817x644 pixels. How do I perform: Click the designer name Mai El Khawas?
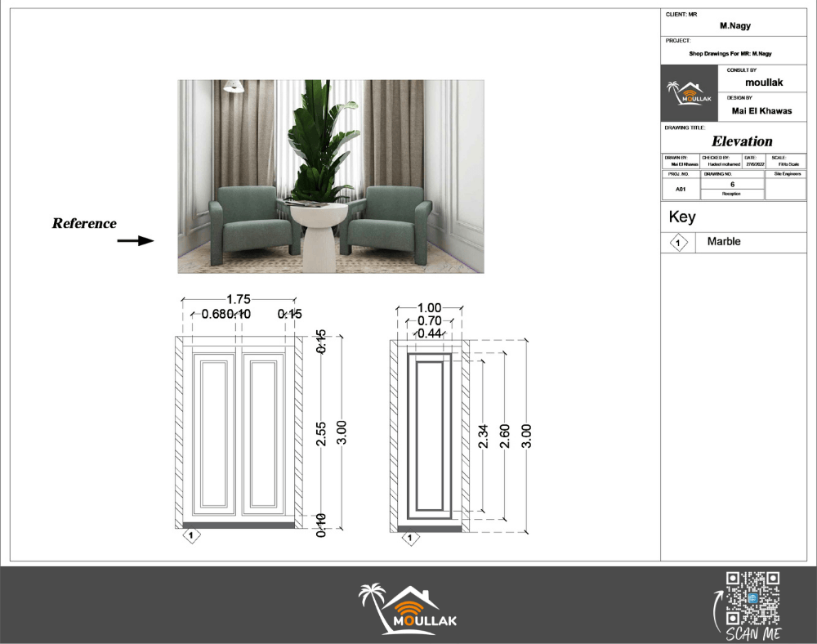(x=761, y=111)
